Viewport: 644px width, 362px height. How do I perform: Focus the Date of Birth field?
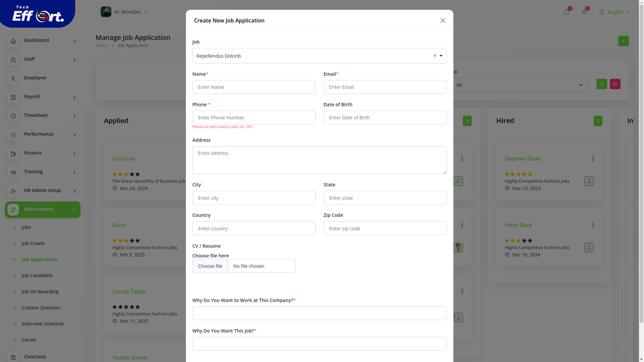coord(385,118)
